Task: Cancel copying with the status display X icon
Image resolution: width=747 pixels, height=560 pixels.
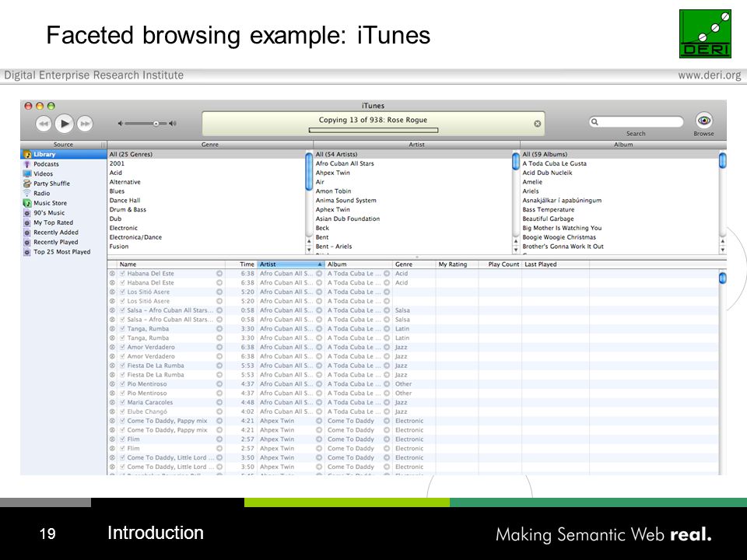Action: pos(538,124)
